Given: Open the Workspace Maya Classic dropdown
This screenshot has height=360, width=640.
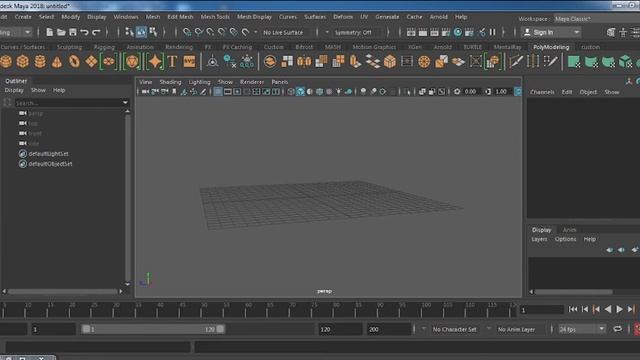Looking at the screenshot, I should coord(596,19).
